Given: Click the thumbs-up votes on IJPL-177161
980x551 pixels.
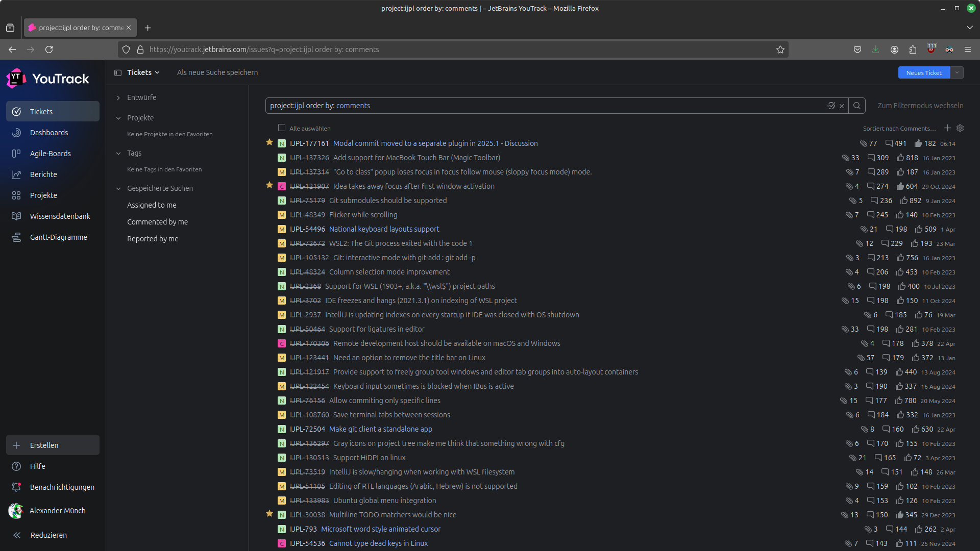Looking at the screenshot, I should [x=925, y=143].
